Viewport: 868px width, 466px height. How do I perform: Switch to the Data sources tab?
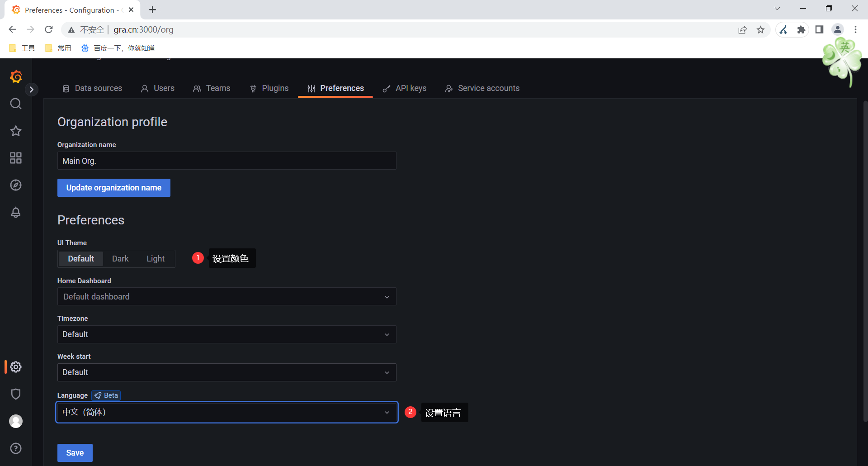pyautogui.click(x=92, y=88)
